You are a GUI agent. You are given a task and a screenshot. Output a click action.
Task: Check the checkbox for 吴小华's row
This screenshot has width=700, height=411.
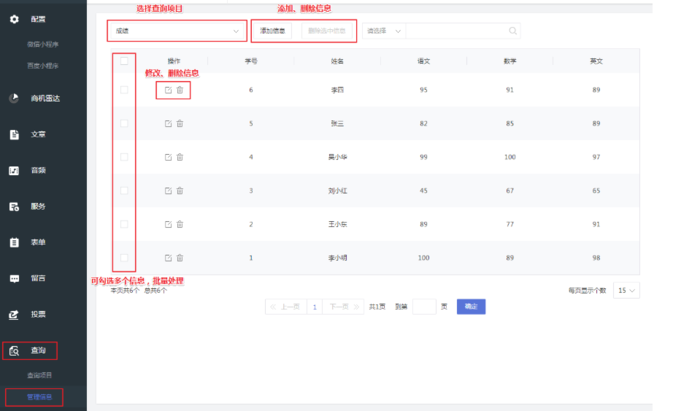(124, 157)
